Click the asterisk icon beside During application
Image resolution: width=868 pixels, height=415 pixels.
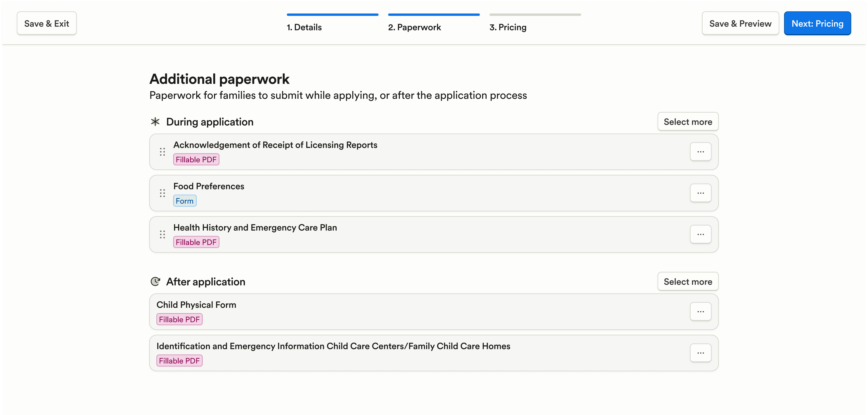155,122
